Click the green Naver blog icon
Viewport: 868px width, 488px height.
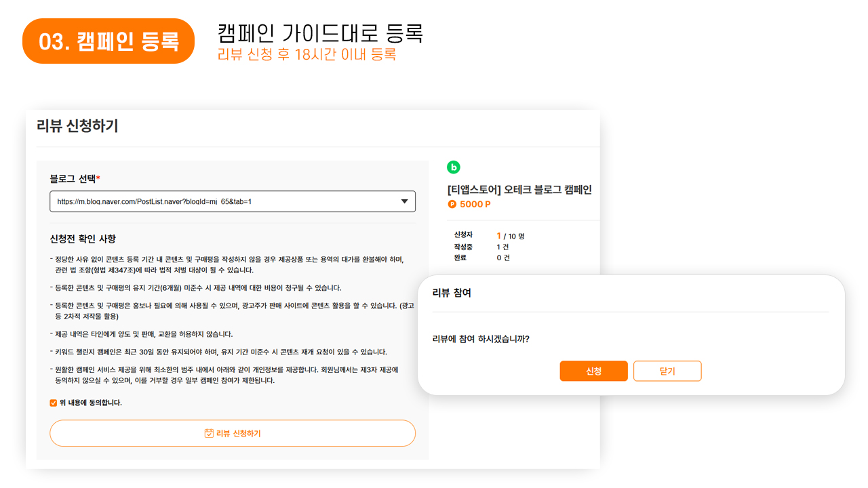point(454,167)
